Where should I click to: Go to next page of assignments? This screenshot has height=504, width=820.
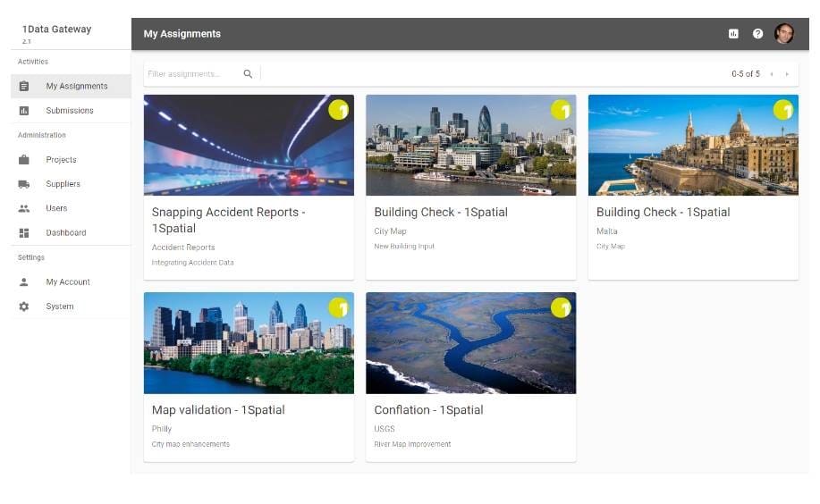[787, 74]
